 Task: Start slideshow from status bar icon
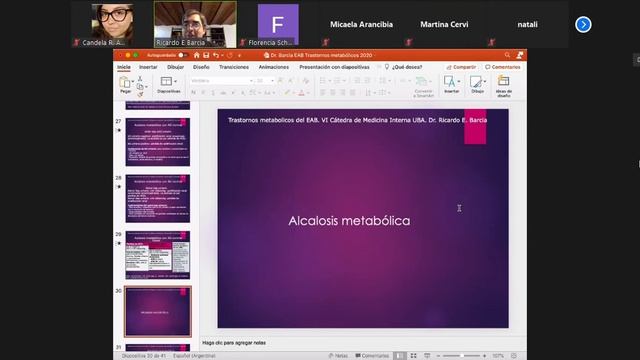pyautogui.click(x=427, y=356)
